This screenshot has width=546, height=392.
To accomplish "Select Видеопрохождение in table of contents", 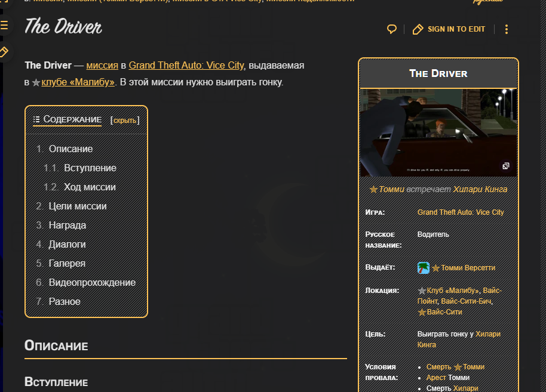I will click(92, 283).
